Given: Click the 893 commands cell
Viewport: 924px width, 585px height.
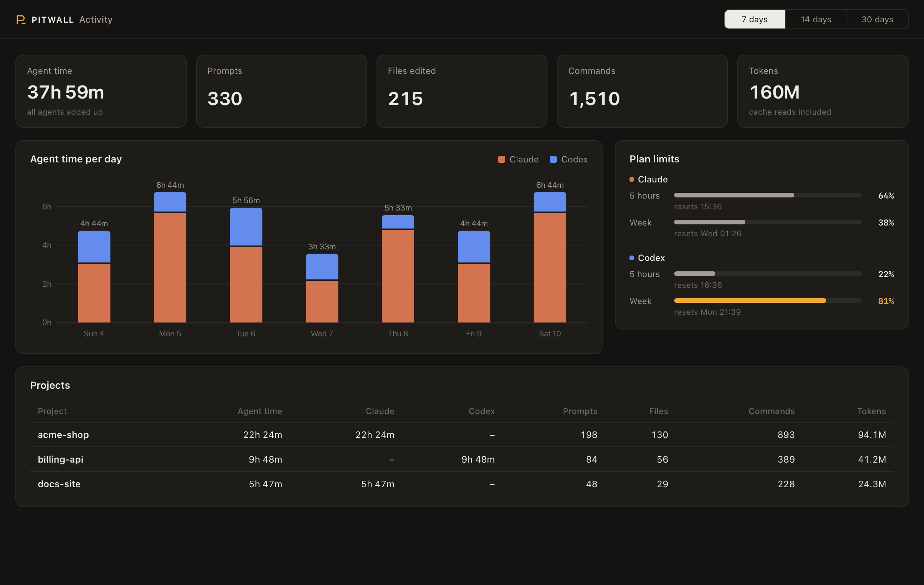Looking at the screenshot, I should (786, 435).
